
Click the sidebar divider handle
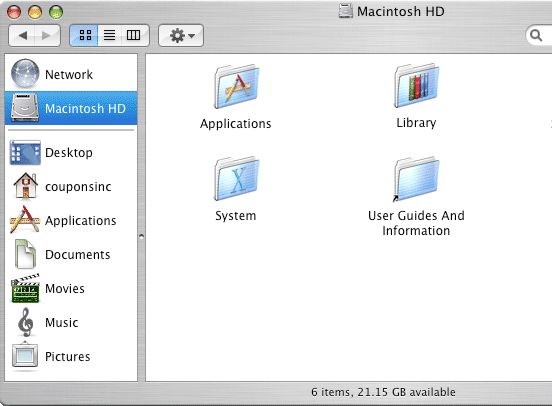coord(142,236)
